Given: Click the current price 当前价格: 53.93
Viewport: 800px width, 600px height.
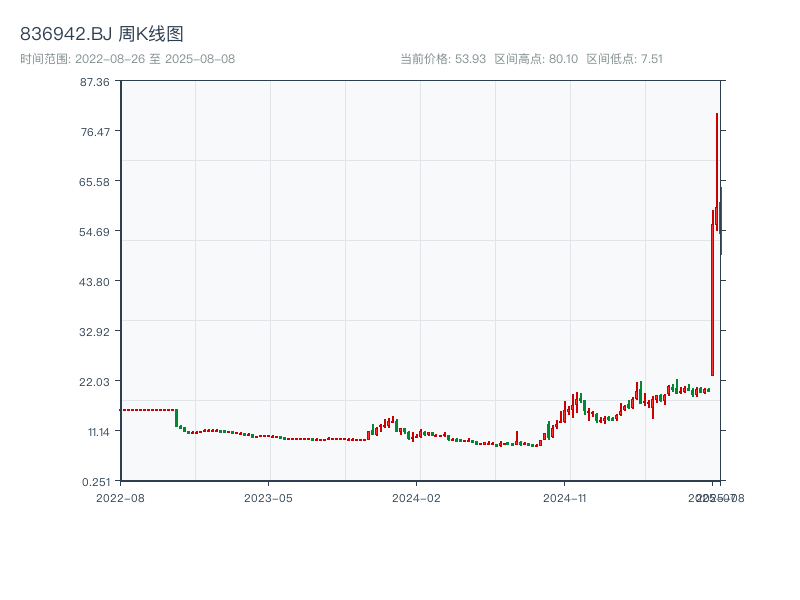Looking at the screenshot, I should [443, 59].
